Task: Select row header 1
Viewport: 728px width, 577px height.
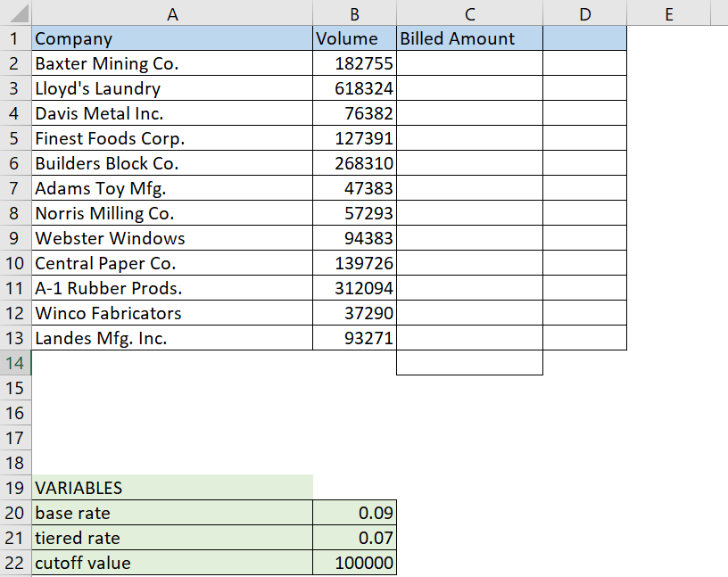Action: coord(15,38)
